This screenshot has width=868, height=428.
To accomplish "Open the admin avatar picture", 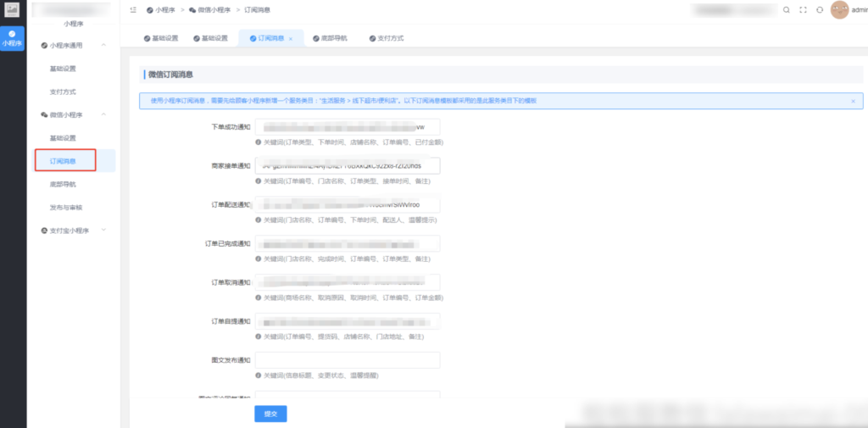I will click(x=839, y=10).
